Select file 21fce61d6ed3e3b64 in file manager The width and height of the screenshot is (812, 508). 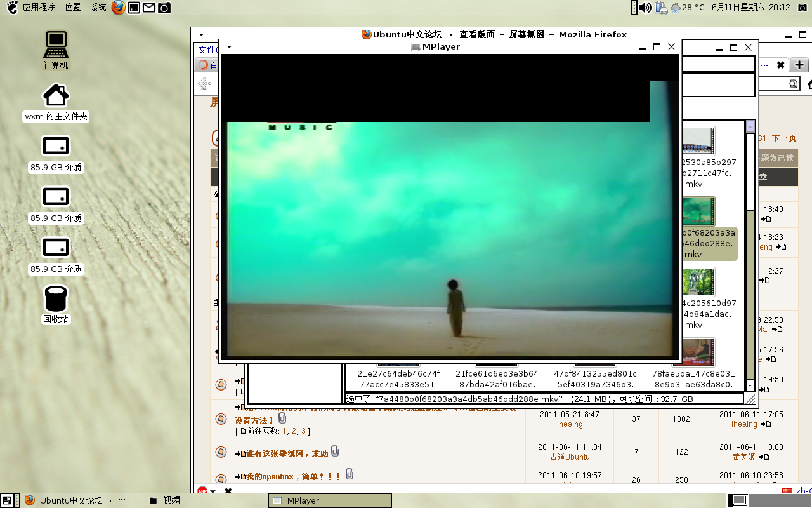click(497, 379)
